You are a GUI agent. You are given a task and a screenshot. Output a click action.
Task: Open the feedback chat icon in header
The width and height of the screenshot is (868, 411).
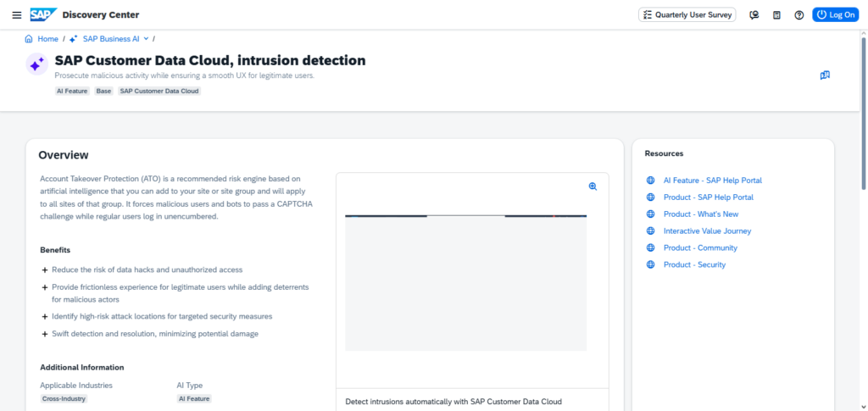754,15
